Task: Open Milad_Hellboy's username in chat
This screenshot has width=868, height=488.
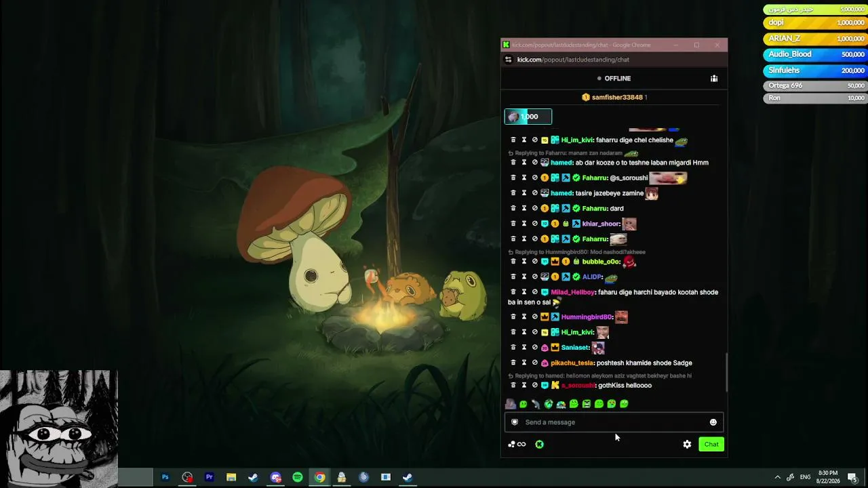Action: tap(572, 292)
